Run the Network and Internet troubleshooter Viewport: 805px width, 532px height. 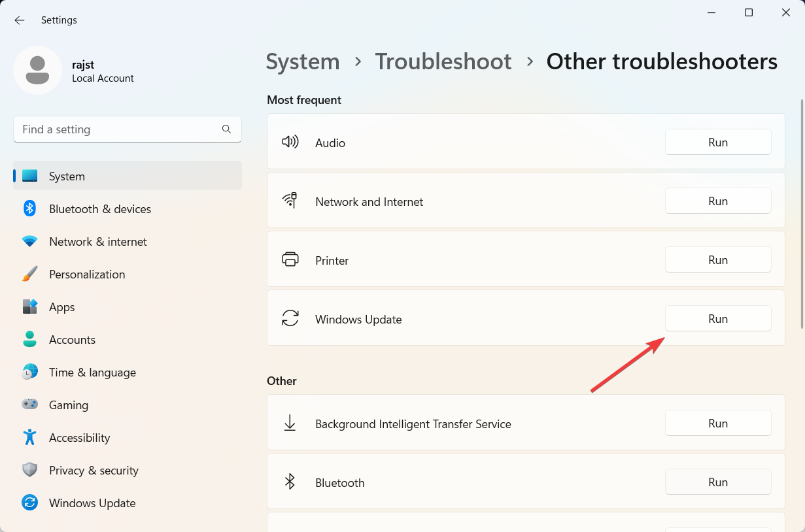click(718, 201)
